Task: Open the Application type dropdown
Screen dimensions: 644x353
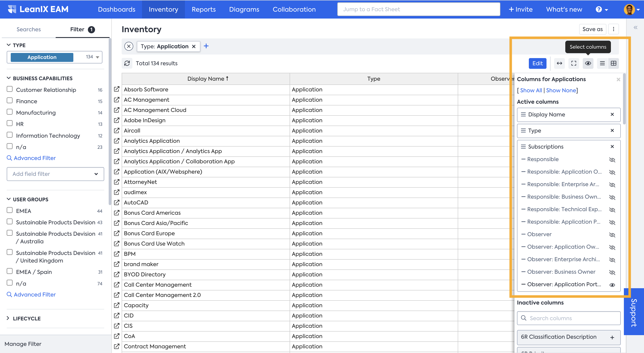Action: click(97, 57)
